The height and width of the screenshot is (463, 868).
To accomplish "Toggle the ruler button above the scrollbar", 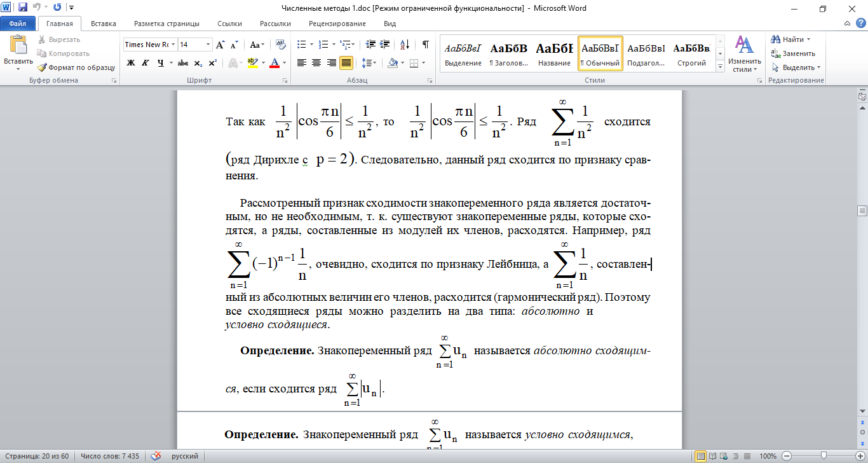I will point(862,96).
